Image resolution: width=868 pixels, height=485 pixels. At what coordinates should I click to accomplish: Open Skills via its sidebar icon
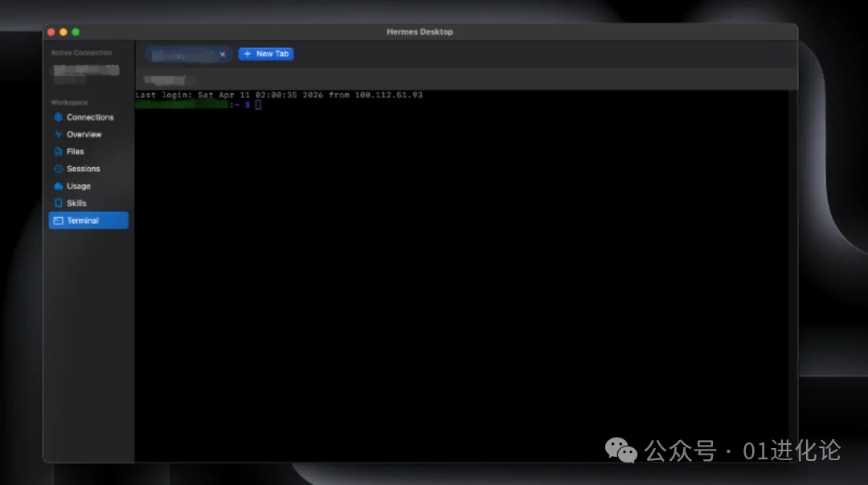[59, 203]
